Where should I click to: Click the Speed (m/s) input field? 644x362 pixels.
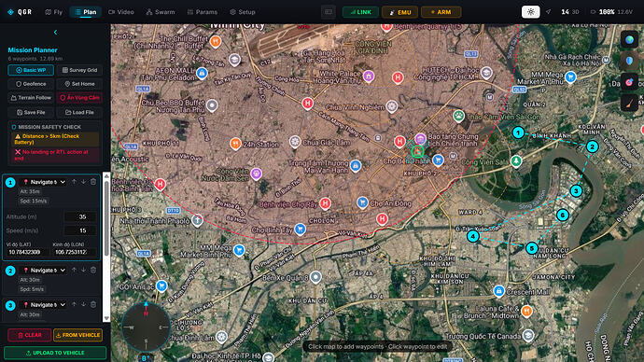point(80,230)
